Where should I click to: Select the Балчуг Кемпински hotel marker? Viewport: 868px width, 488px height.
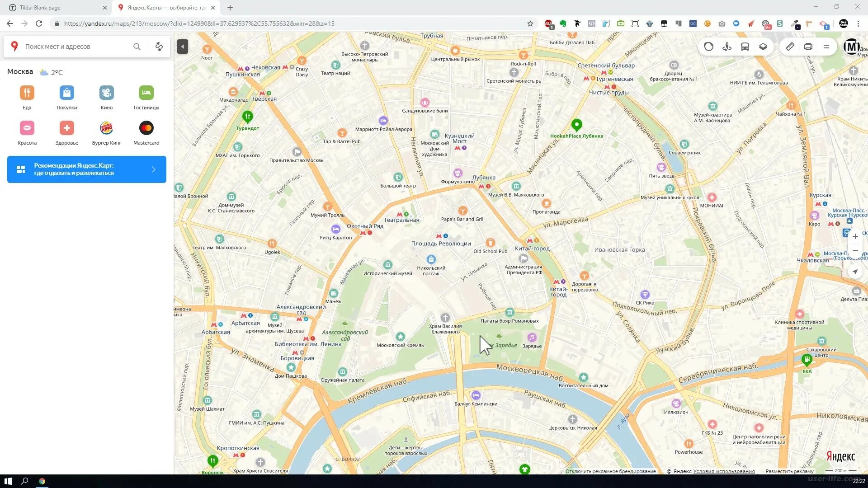(x=476, y=395)
